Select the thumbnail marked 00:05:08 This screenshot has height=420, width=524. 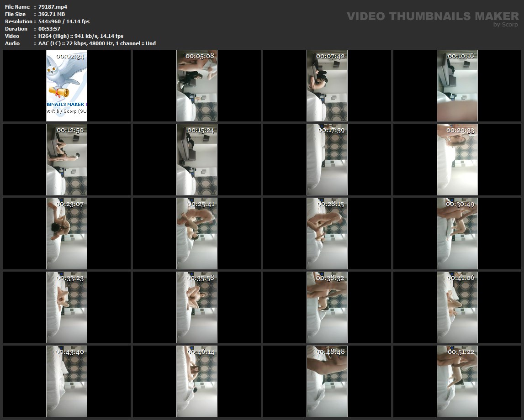pos(197,85)
